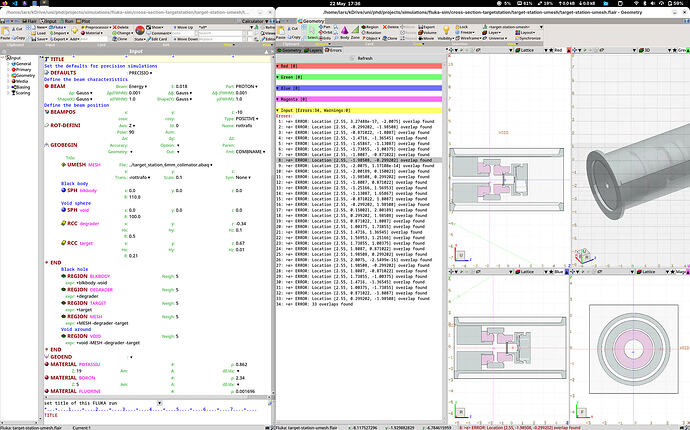The width and height of the screenshot is (690, 430).
Task: Click the Volume icon in Geometry toolbar
Action: (x=427, y=33)
